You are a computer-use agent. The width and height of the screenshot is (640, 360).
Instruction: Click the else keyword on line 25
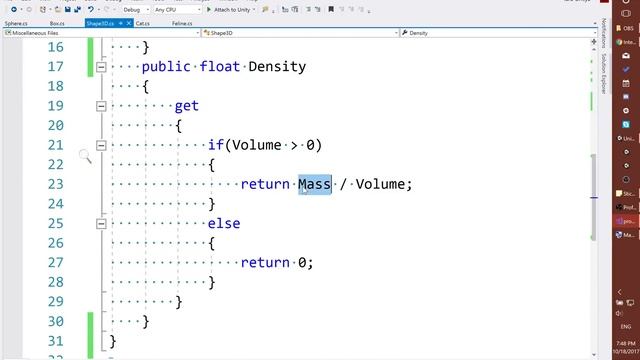pos(224,223)
